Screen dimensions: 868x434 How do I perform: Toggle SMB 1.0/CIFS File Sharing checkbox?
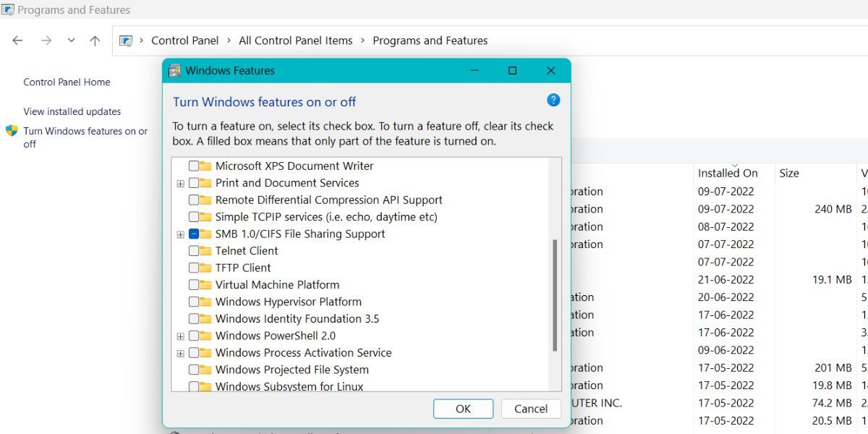click(x=194, y=234)
